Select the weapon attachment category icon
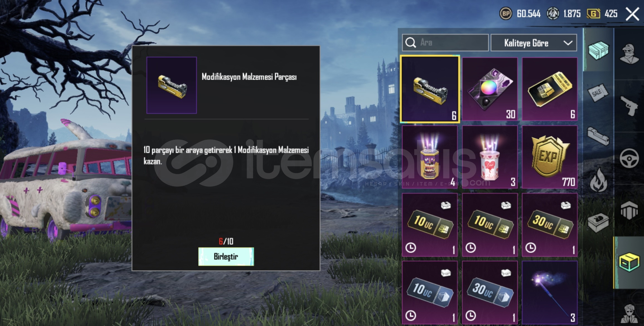 pos(598,136)
